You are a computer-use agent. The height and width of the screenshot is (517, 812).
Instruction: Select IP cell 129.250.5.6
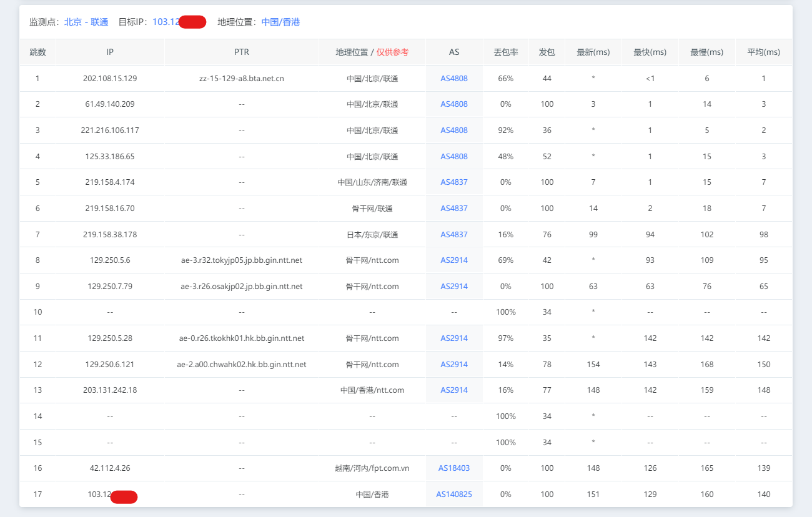click(x=110, y=260)
